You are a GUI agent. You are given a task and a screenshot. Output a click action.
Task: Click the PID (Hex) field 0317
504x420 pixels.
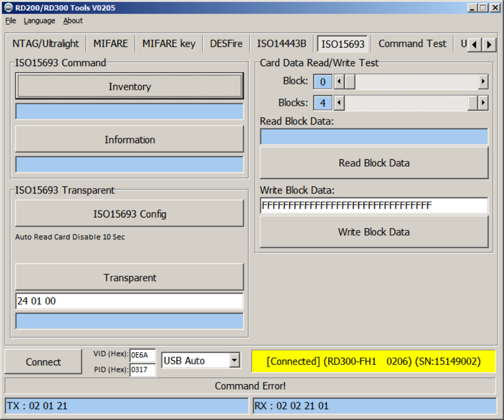(142, 370)
